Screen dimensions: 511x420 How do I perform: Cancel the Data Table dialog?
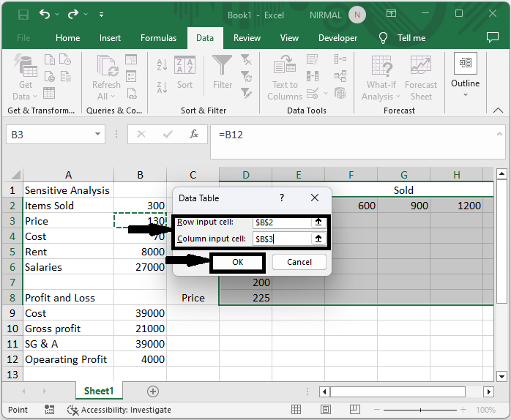[x=299, y=262]
